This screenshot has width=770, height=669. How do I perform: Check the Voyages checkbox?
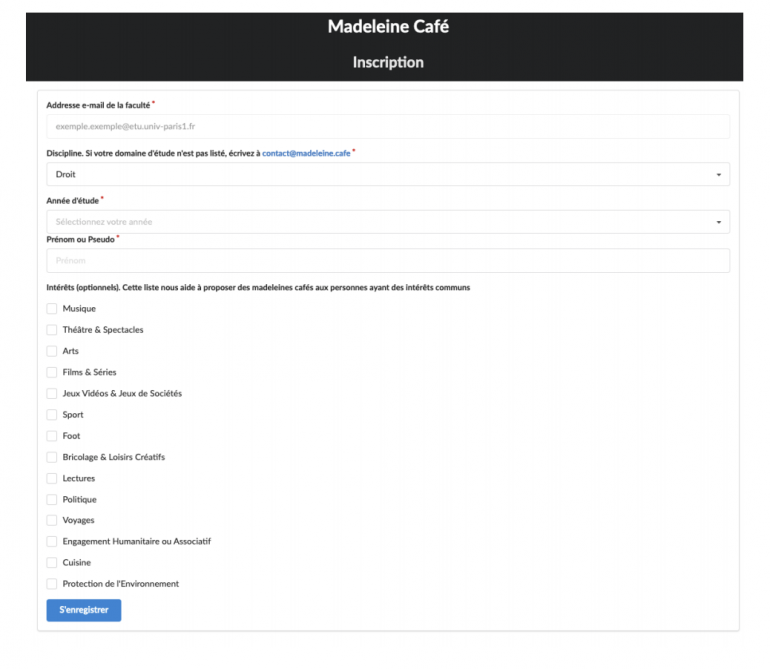tap(52, 521)
